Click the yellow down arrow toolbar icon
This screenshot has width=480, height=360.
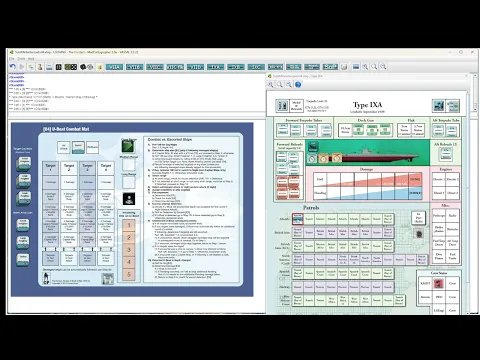(100, 67)
